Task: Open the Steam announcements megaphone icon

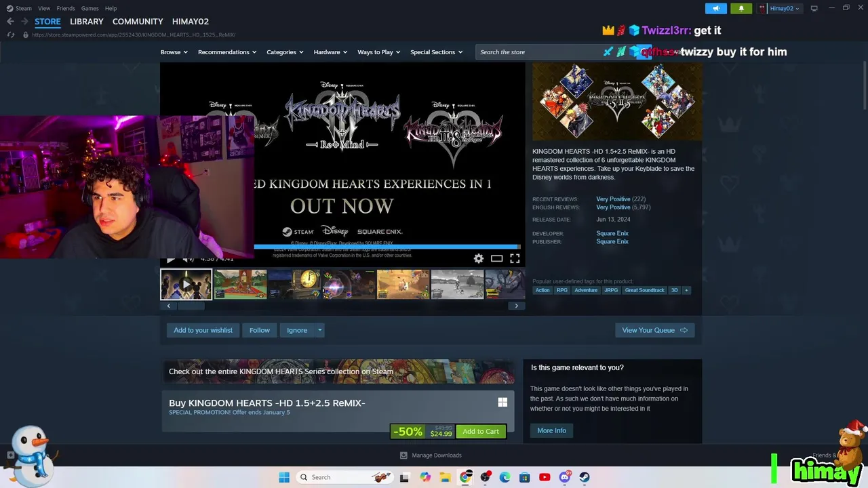Action: coord(715,9)
